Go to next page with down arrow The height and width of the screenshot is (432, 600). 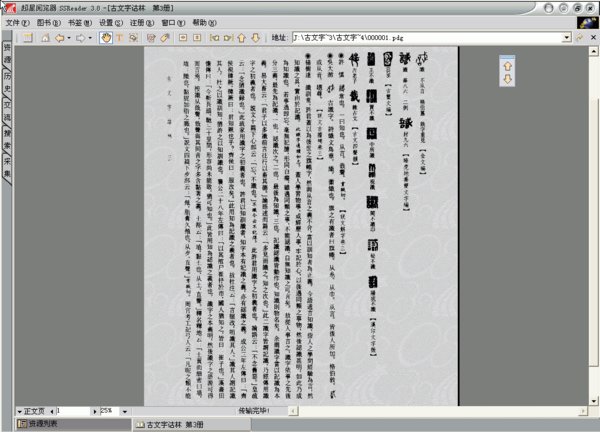(255, 38)
